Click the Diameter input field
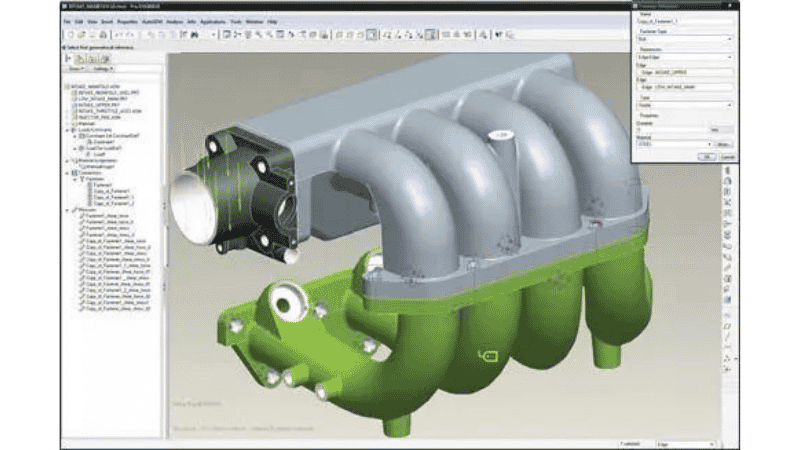 (x=672, y=130)
